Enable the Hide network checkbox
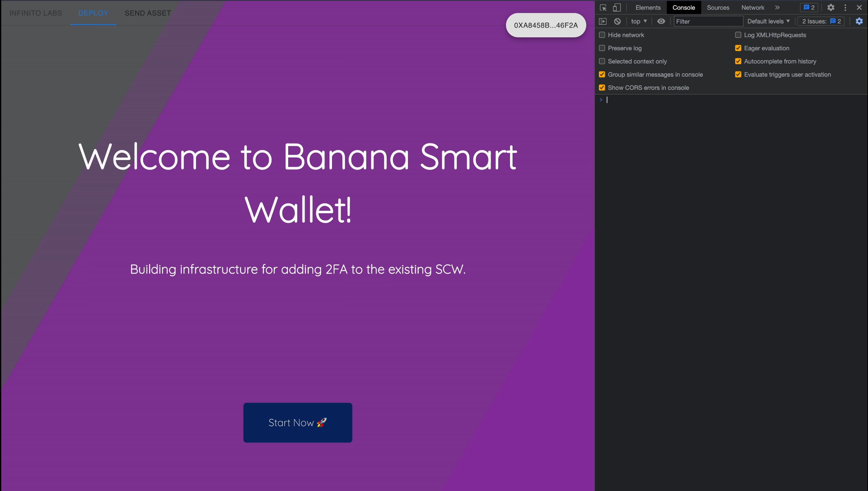 (x=602, y=35)
